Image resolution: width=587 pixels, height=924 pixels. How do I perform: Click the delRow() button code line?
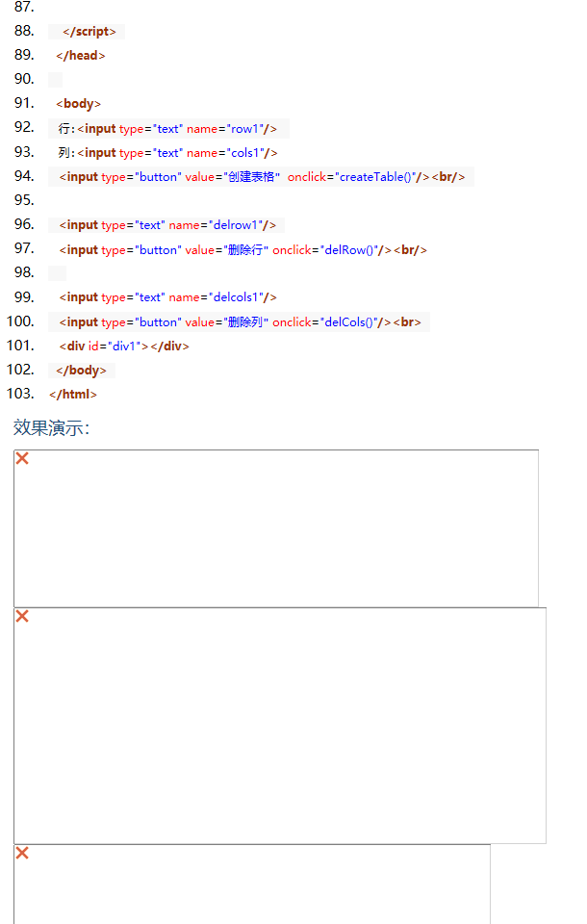coord(242,250)
